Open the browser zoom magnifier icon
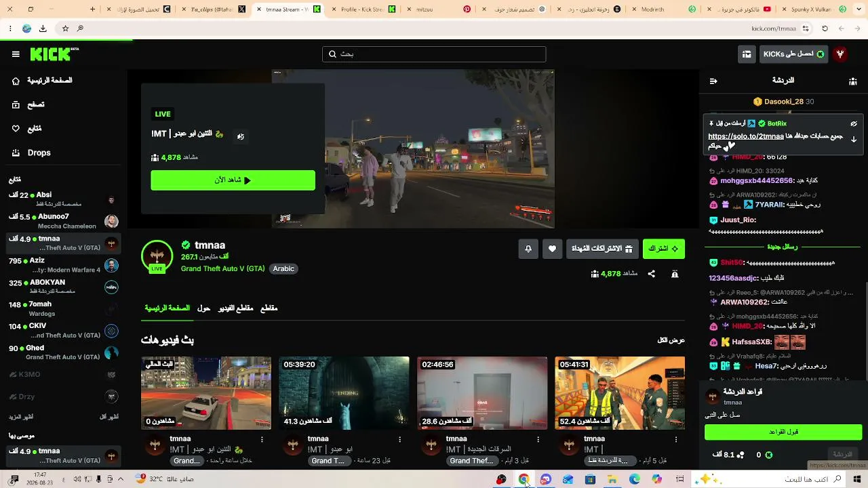Image resolution: width=868 pixels, height=488 pixels. click(80, 28)
